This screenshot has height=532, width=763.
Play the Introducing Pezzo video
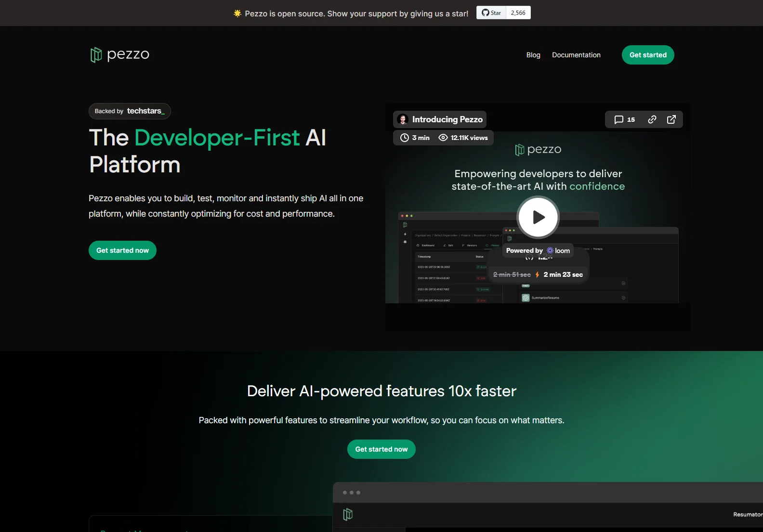click(x=538, y=218)
